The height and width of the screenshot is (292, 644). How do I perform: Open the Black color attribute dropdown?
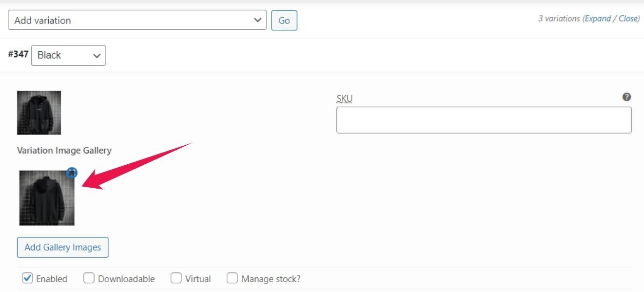click(68, 55)
